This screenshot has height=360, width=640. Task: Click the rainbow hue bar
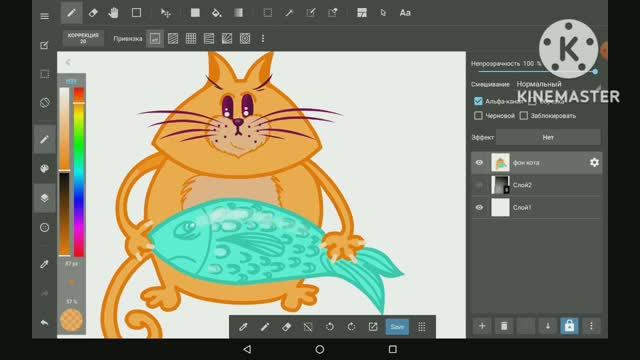click(x=79, y=172)
